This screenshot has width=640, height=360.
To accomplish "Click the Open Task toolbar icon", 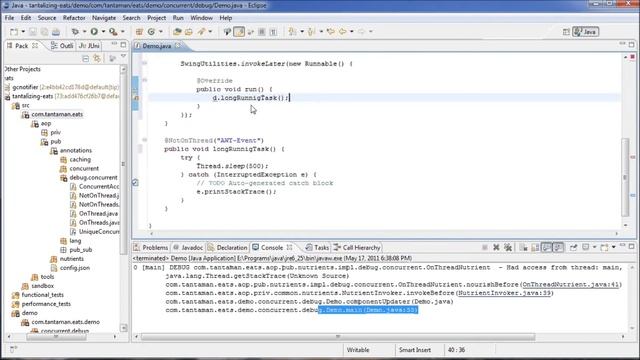I will point(189,31).
